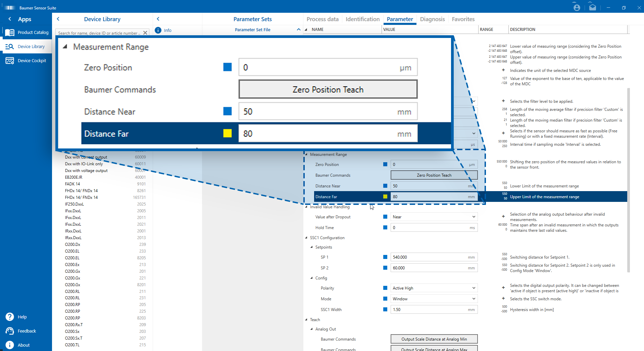Open the About info icon in sidebar
This screenshot has width=644, height=351.
[x=10, y=345]
